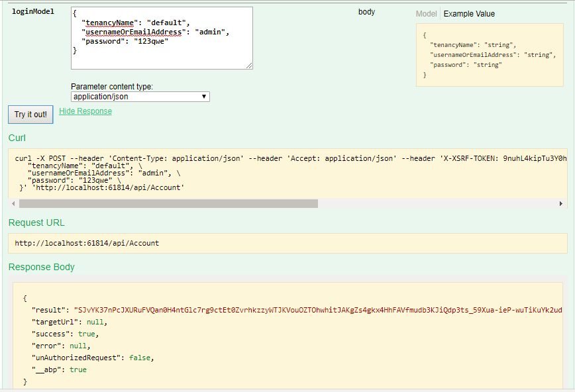Click the "Try it out!" button

pos(30,114)
